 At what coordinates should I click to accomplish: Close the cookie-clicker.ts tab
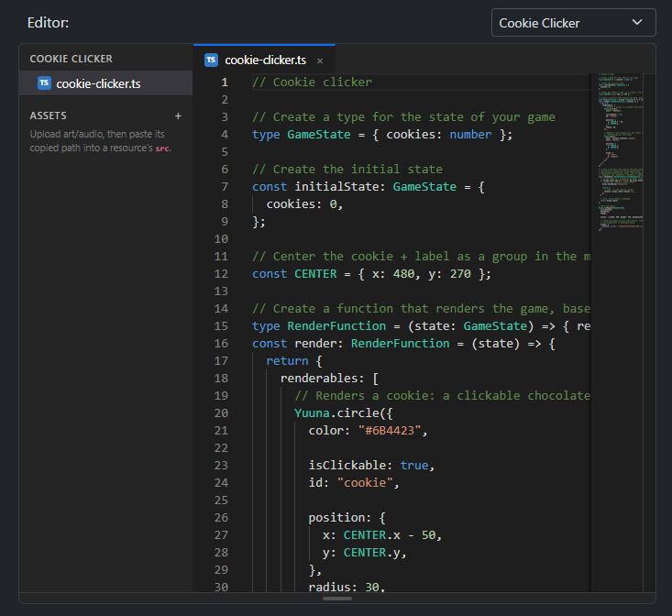tap(320, 60)
